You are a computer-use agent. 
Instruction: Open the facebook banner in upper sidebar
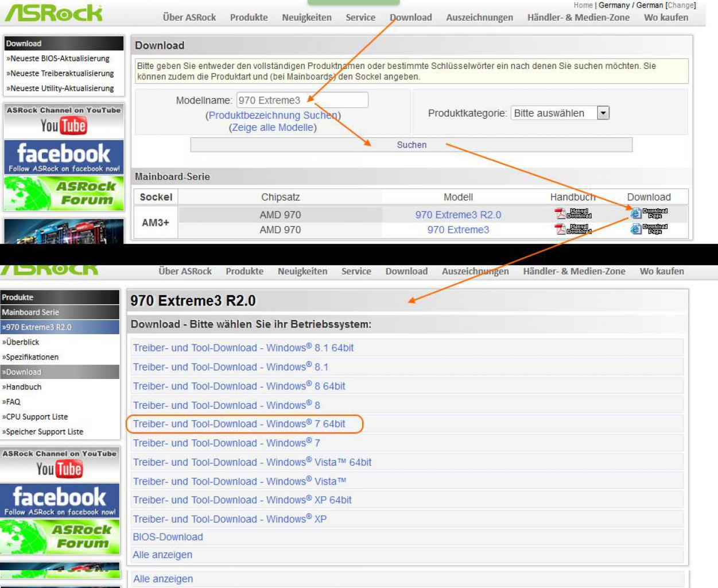(64, 157)
